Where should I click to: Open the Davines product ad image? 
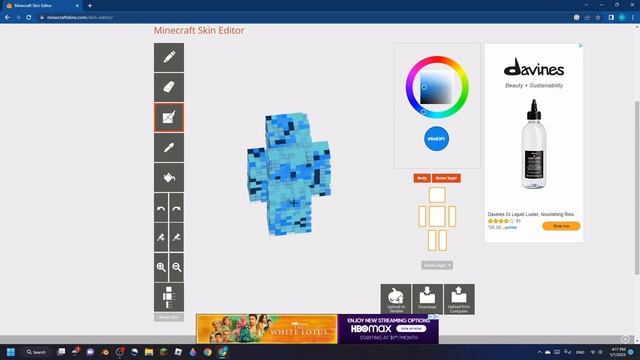click(534, 144)
